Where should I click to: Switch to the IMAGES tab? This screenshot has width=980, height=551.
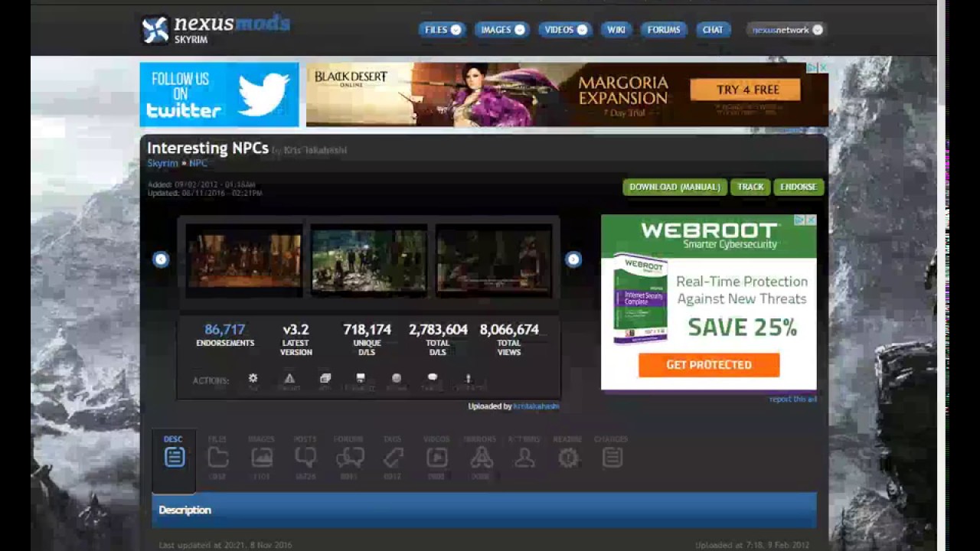click(x=262, y=458)
